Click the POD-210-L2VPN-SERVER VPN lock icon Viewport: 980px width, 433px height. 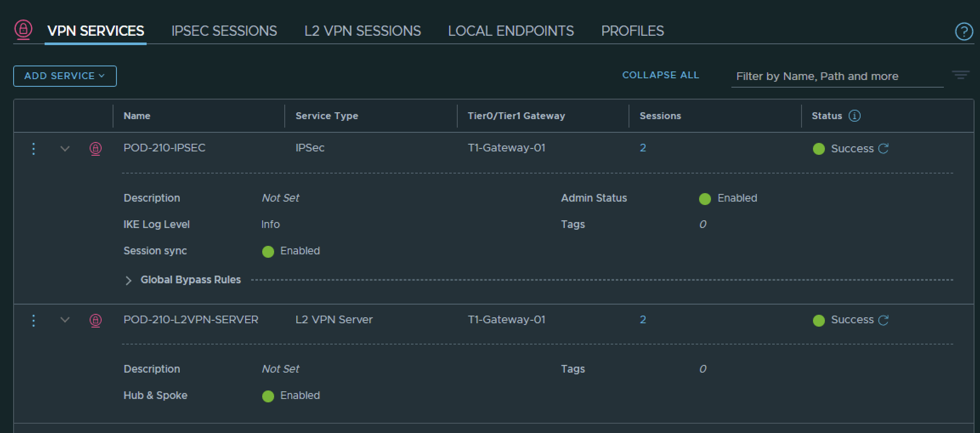click(x=96, y=320)
